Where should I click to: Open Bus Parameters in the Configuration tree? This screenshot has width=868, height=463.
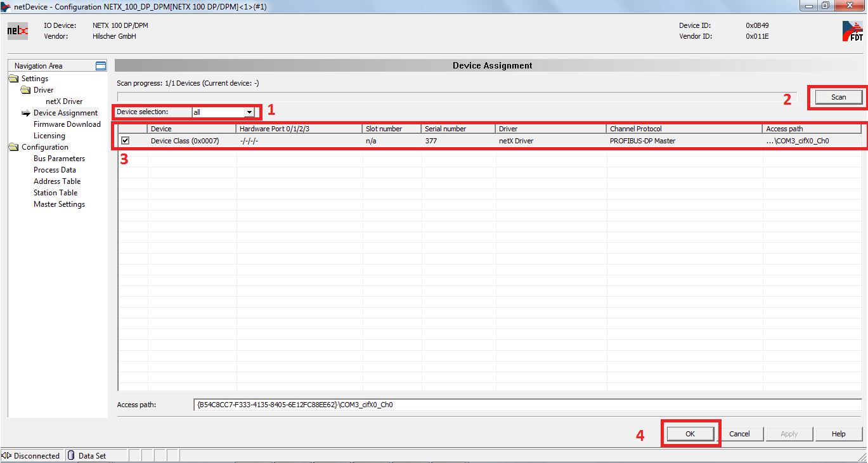pyautogui.click(x=59, y=159)
